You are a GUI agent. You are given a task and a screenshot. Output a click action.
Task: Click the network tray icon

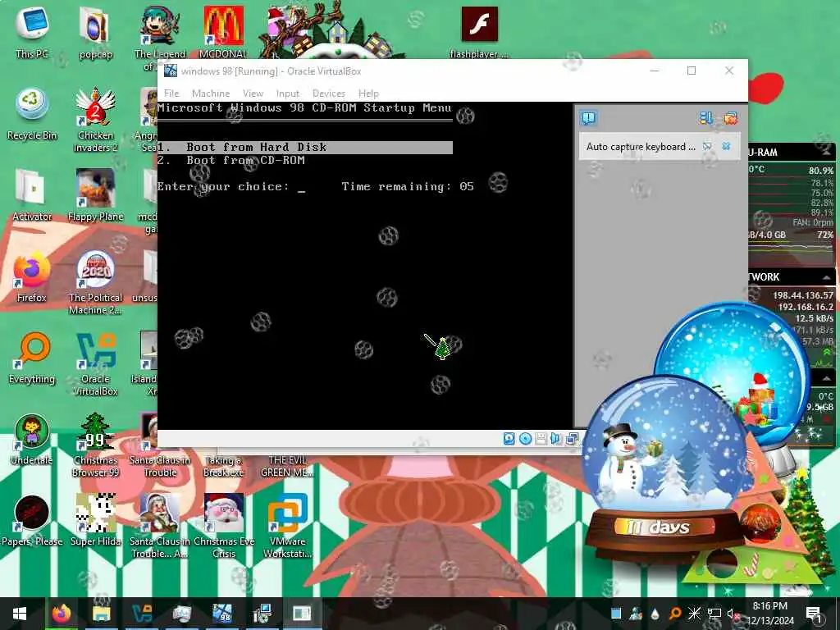714,614
